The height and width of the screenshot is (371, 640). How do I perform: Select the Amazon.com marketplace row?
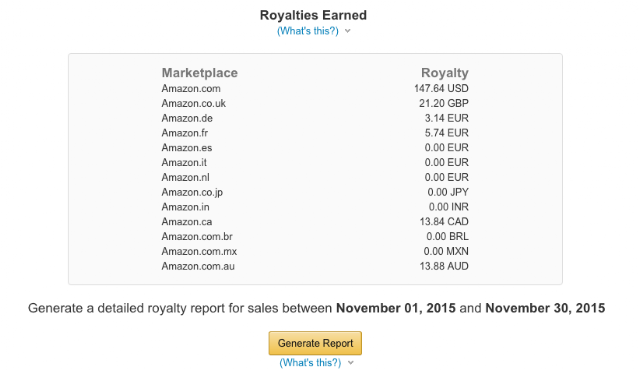[x=315, y=89]
